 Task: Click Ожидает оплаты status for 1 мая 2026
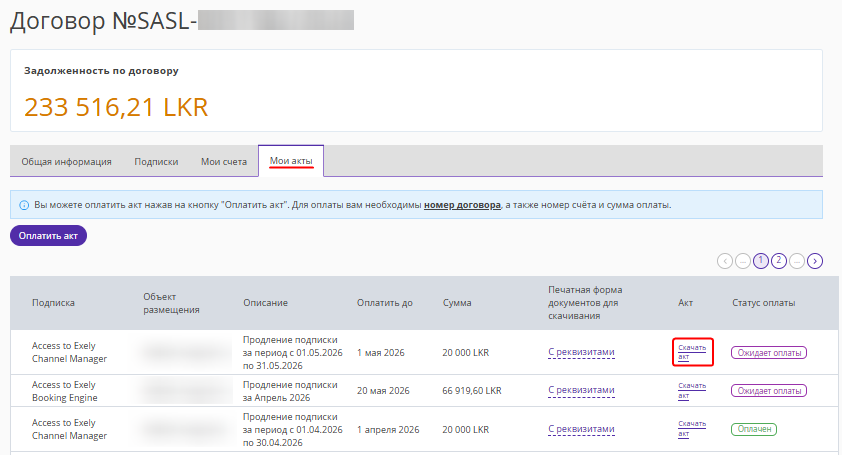coord(769,353)
